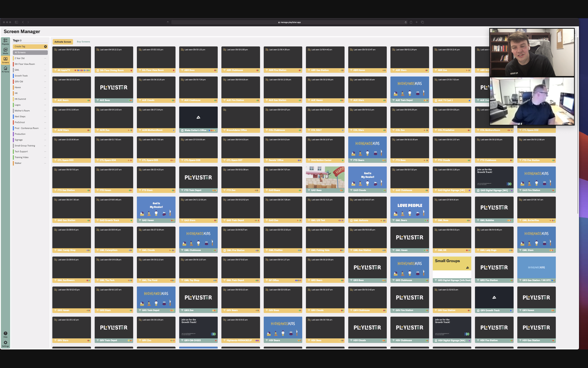The image size is (588, 368).
Task: Click the Create Tag button
Action: click(30, 46)
